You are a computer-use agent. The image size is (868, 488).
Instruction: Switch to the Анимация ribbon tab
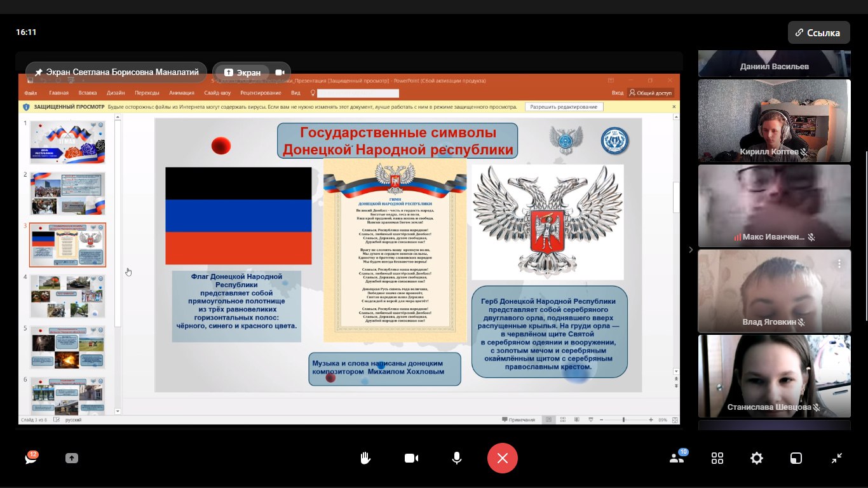pyautogui.click(x=182, y=93)
